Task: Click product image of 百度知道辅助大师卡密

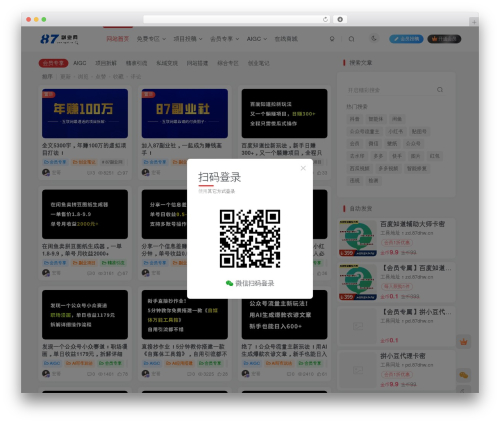Action: (x=358, y=238)
